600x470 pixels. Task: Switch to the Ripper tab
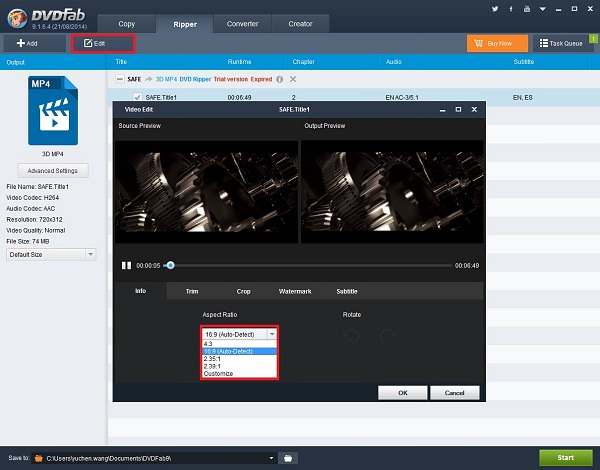tap(185, 24)
